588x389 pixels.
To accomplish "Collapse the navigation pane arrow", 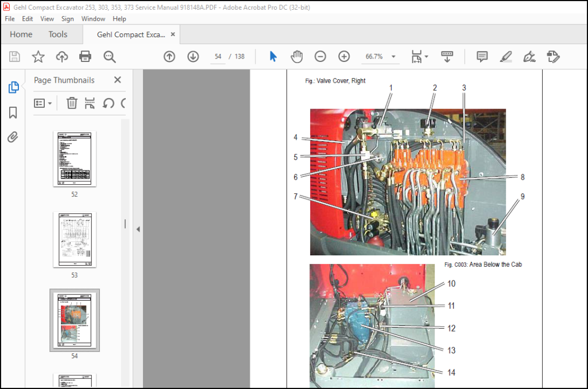I will 138,229.
